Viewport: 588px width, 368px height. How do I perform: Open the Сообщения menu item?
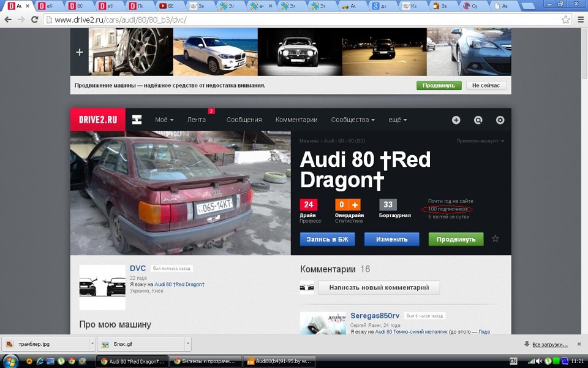pyautogui.click(x=244, y=120)
